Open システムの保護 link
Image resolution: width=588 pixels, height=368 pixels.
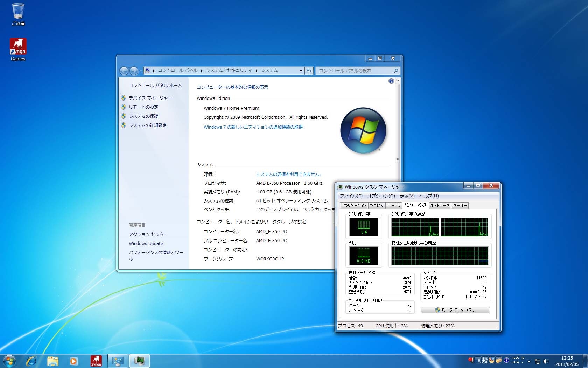(143, 116)
